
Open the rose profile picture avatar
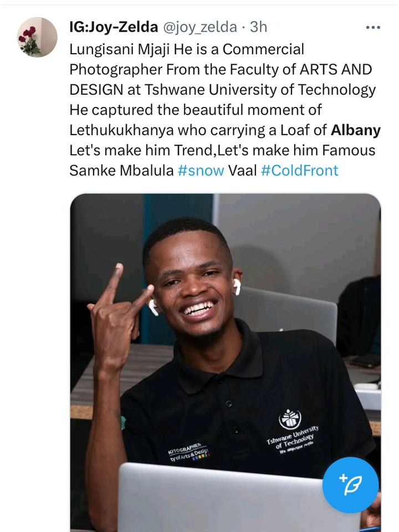click(x=37, y=37)
